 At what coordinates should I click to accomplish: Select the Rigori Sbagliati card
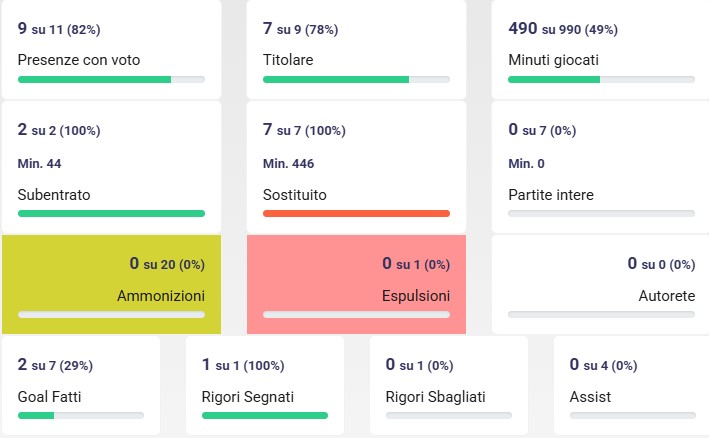tap(449, 385)
